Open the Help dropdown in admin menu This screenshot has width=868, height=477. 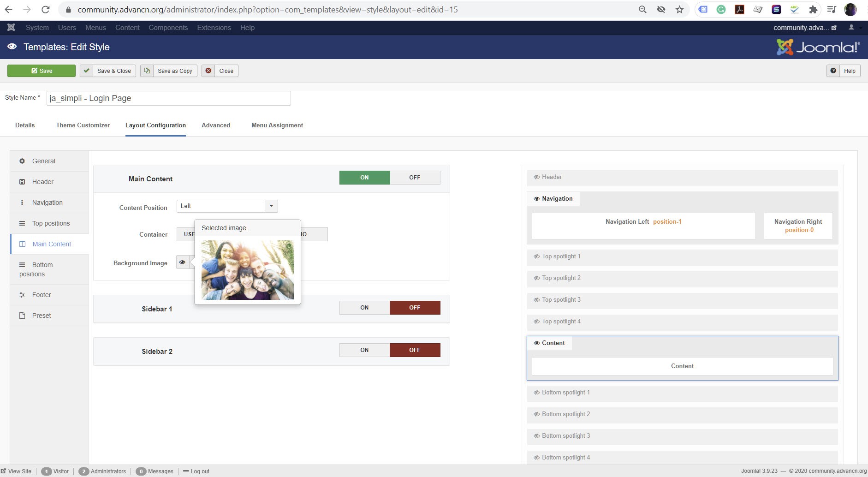[247, 28]
